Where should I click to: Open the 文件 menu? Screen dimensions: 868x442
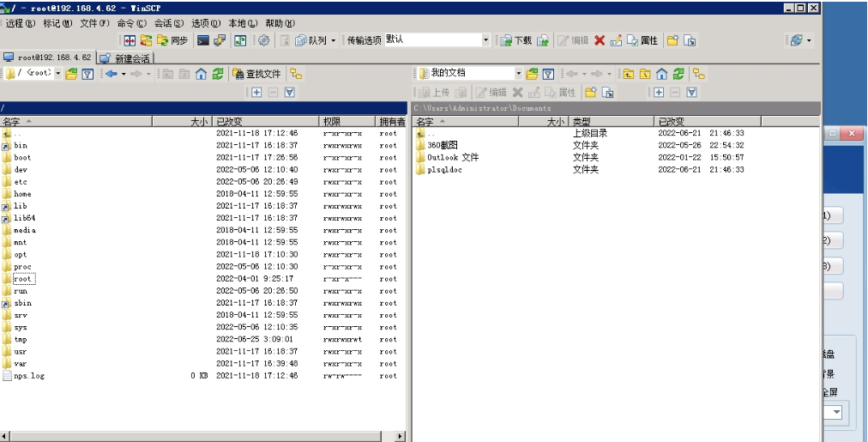click(x=95, y=23)
